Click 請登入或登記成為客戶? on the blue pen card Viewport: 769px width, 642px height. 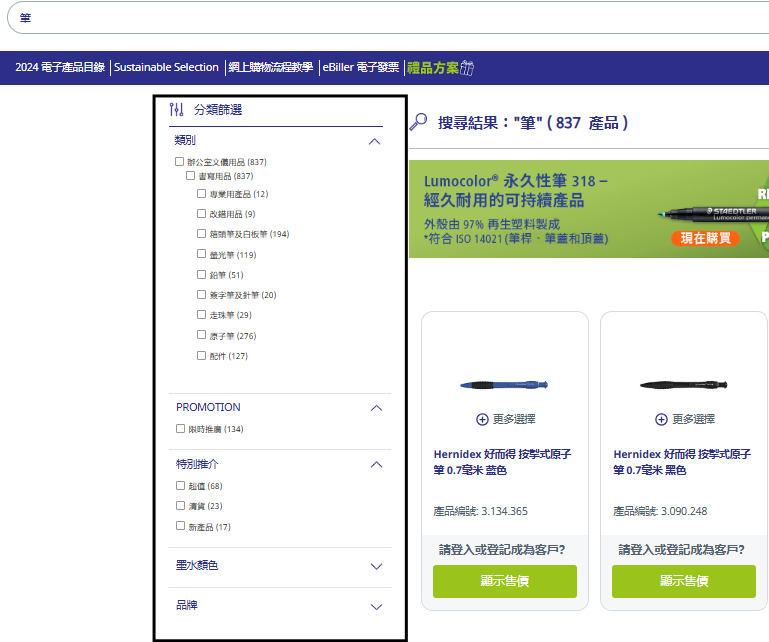pos(502,550)
